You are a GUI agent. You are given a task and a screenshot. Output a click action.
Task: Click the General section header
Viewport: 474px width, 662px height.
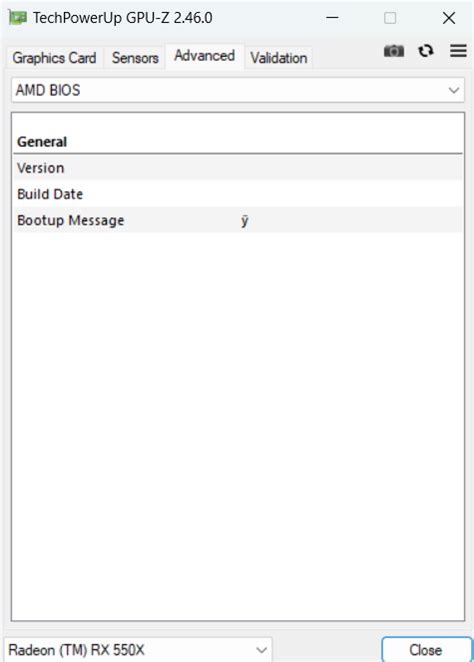(x=42, y=142)
